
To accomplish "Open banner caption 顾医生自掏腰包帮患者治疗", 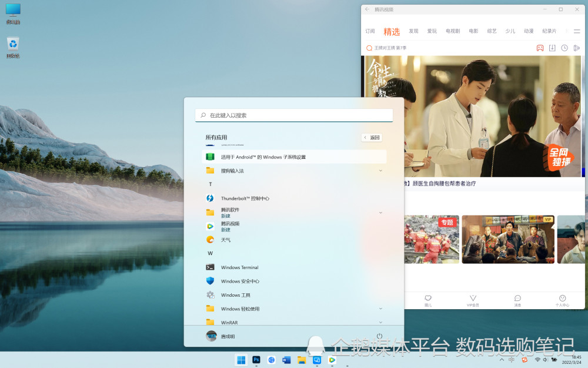I will tap(444, 184).
